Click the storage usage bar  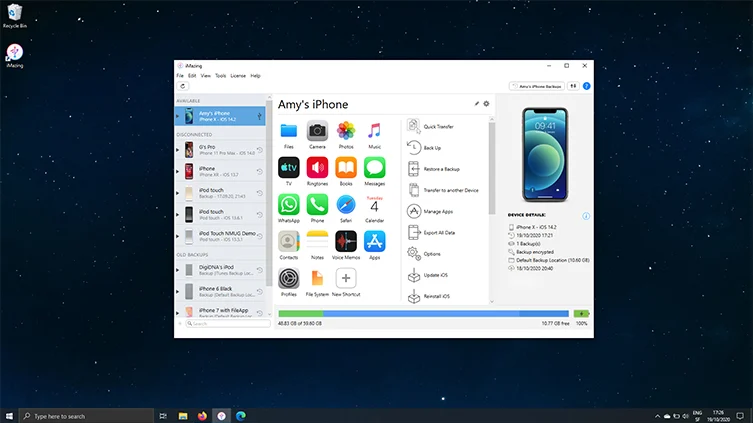[x=423, y=314]
